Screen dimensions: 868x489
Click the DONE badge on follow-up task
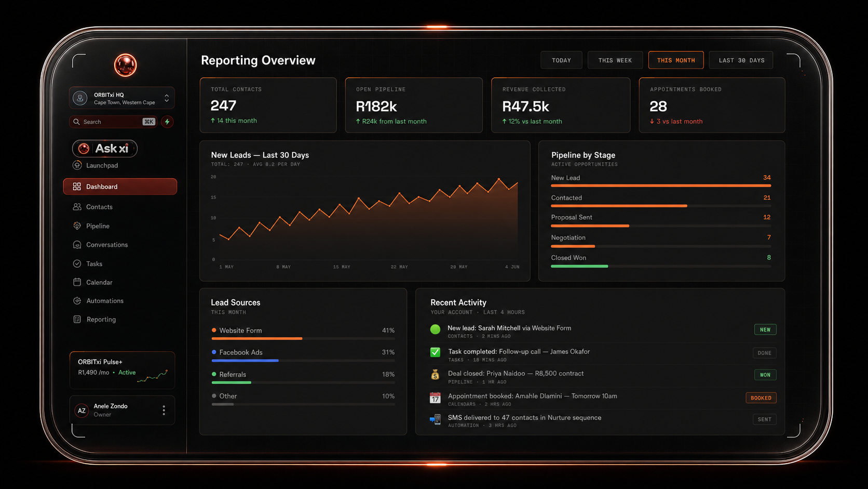tap(765, 353)
